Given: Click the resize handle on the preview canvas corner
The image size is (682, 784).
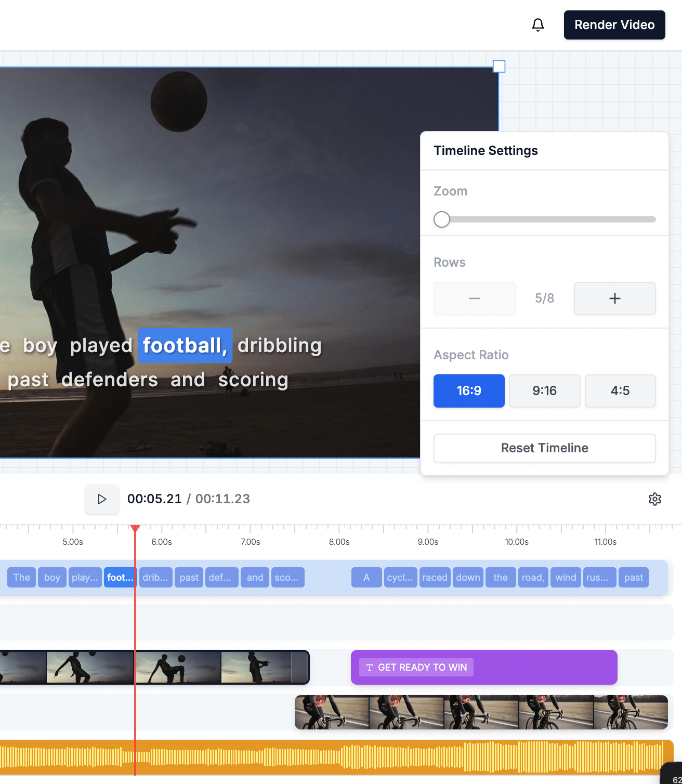Looking at the screenshot, I should [499, 67].
